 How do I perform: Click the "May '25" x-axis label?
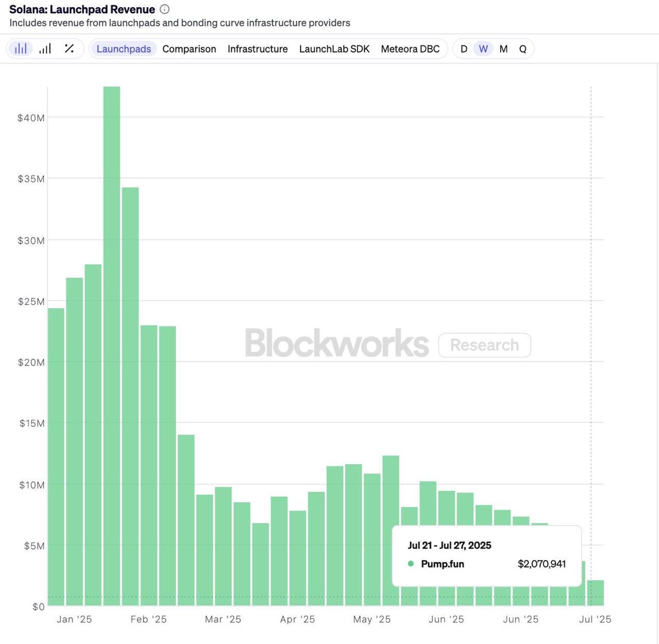point(372,619)
